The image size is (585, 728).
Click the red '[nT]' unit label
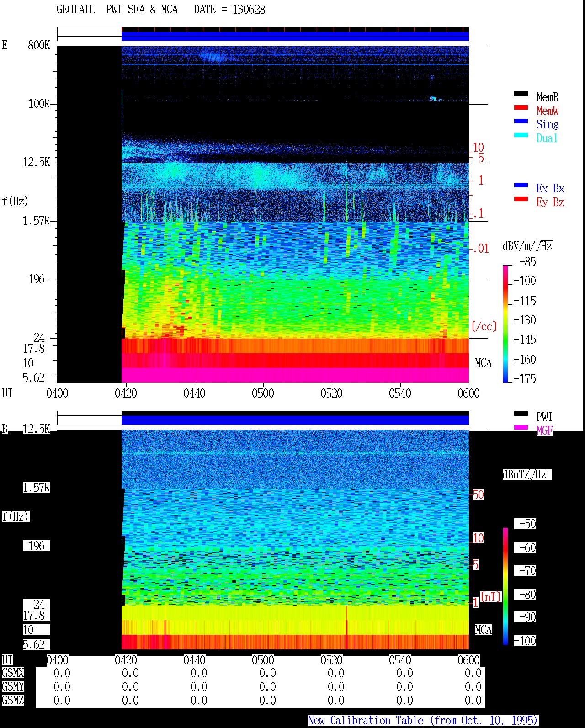point(491,597)
